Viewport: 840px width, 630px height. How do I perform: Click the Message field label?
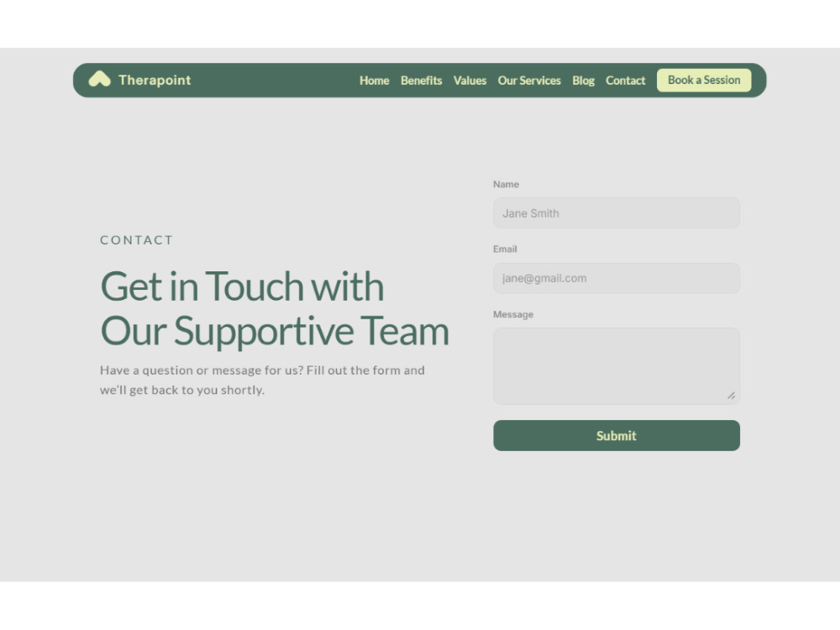pyautogui.click(x=512, y=314)
